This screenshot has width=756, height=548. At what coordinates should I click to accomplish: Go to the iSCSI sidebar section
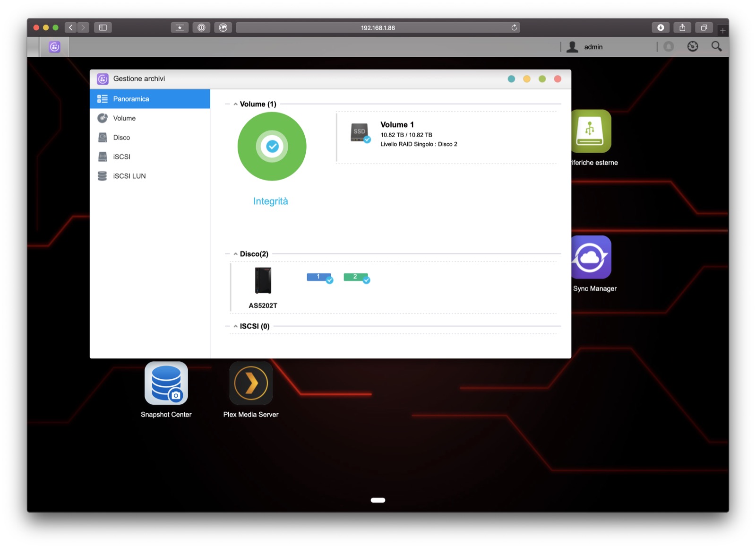pyautogui.click(x=150, y=157)
